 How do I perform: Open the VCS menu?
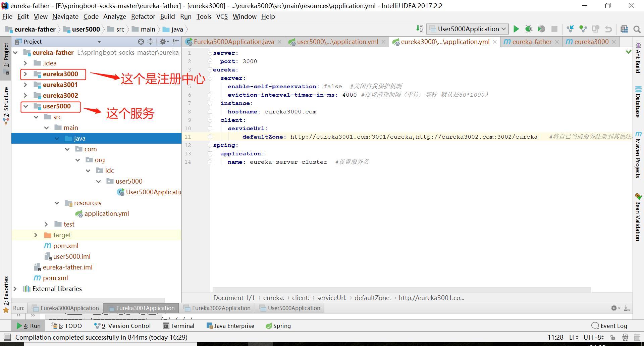[x=222, y=16]
